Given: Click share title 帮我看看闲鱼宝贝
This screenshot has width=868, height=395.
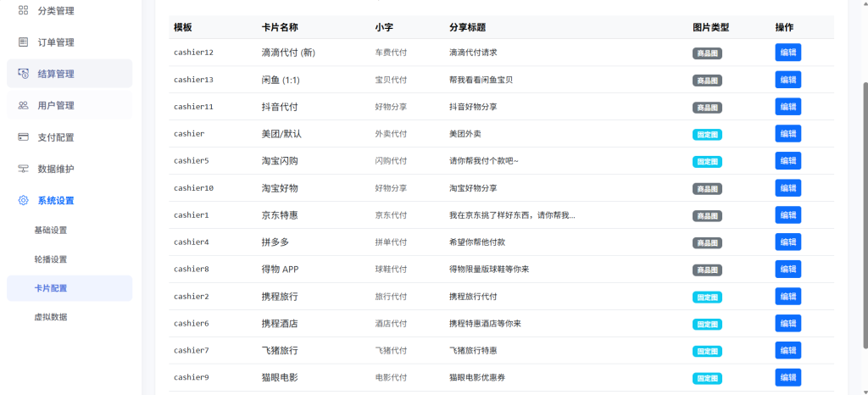Looking at the screenshot, I should 481,80.
